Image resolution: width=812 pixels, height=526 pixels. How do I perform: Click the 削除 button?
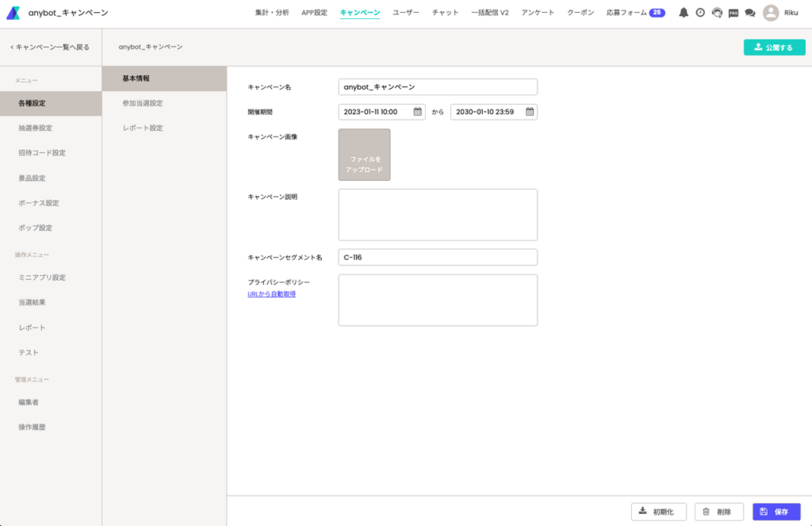pyautogui.click(x=718, y=512)
